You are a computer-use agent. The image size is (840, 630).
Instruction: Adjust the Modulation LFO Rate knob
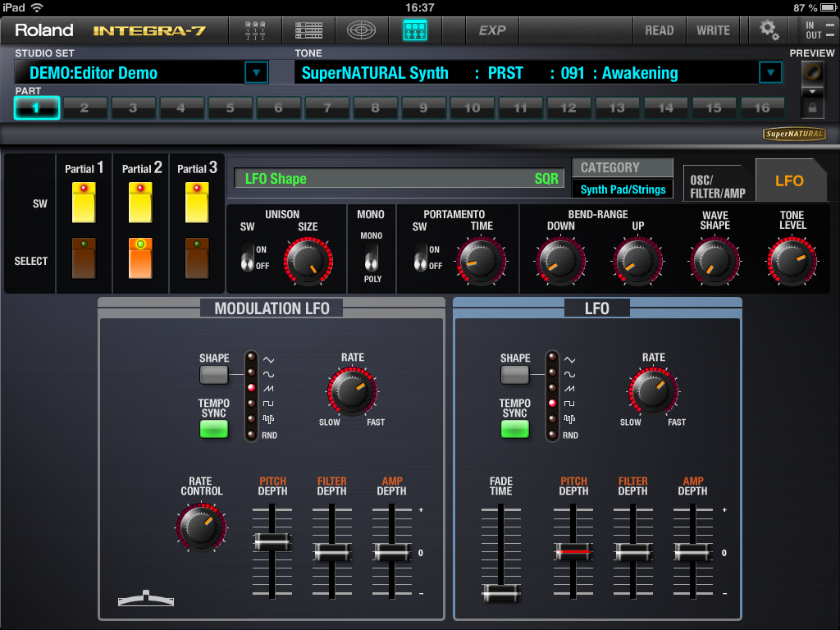352,391
